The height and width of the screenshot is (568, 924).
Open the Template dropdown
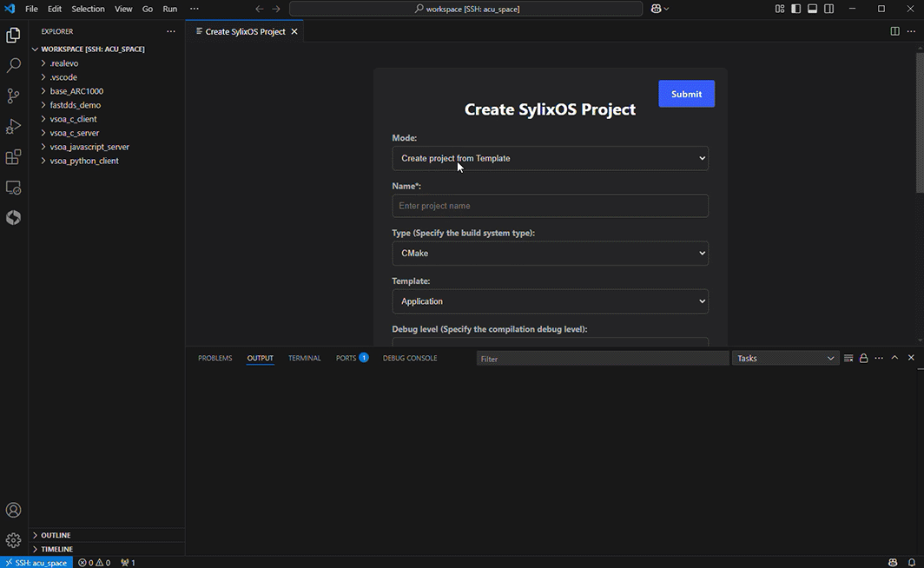point(550,301)
